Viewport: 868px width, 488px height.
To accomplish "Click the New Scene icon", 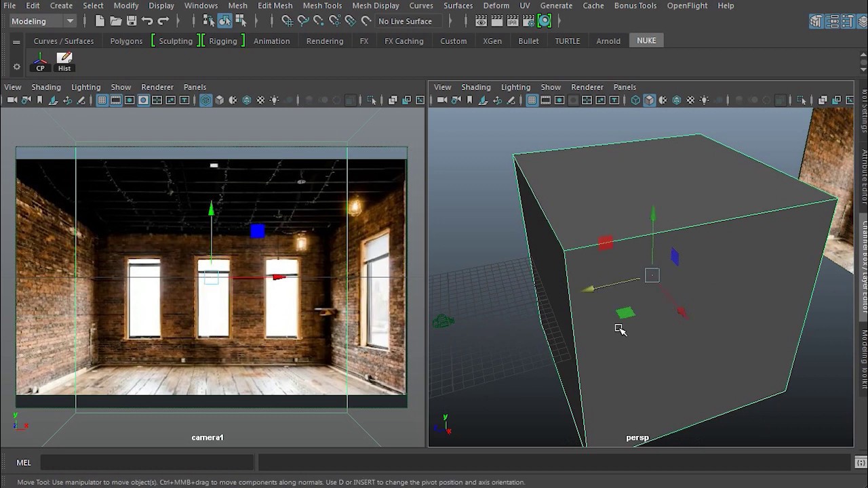I will [100, 21].
